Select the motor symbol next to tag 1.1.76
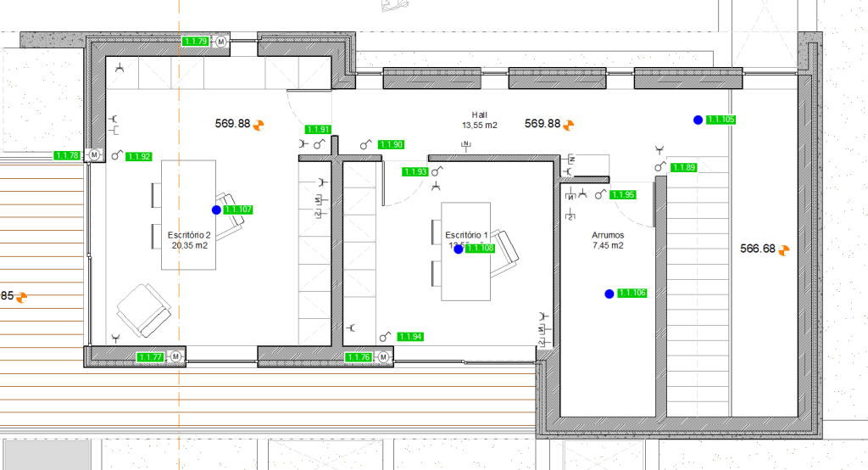The width and height of the screenshot is (868, 470). (x=383, y=357)
